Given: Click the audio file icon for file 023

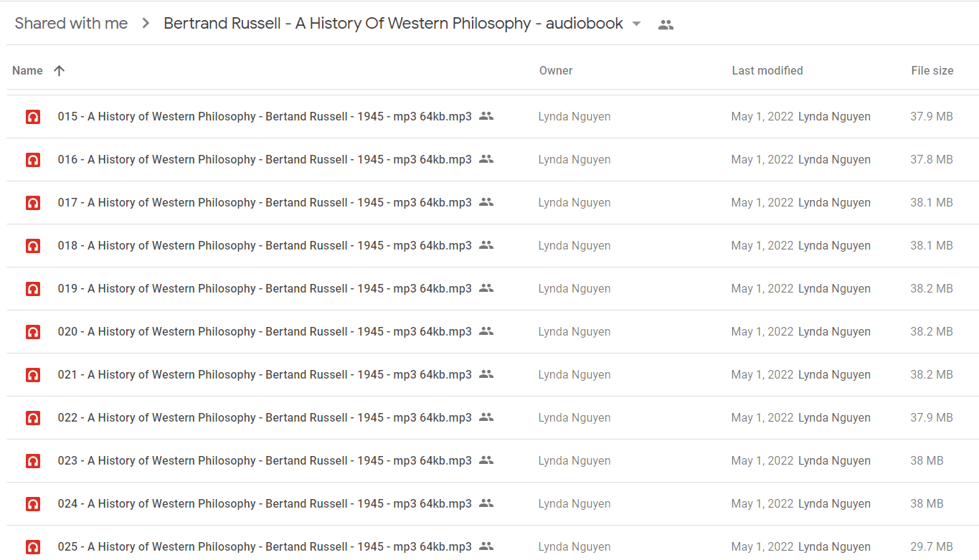Looking at the screenshot, I should point(33,461).
